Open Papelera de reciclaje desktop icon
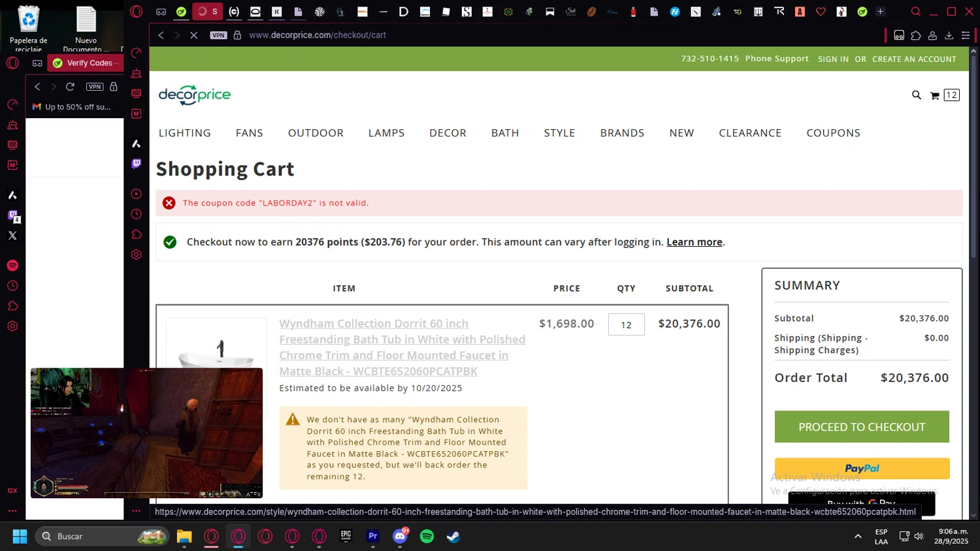 click(x=29, y=29)
